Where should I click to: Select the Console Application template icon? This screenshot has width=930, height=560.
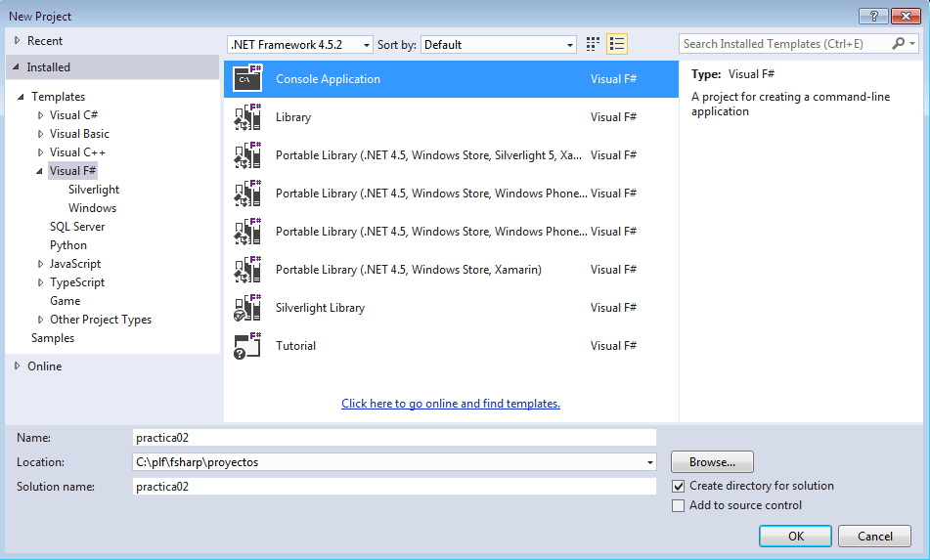(247, 79)
